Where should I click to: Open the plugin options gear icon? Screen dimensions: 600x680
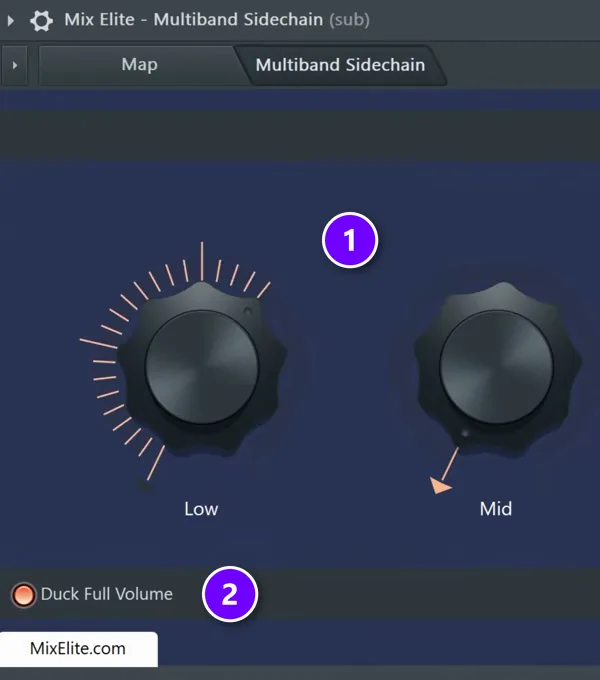pyautogui.click(x=41, y=20)
